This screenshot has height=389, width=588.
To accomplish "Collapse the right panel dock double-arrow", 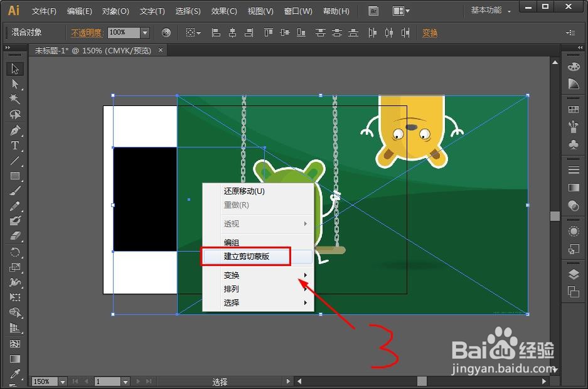I will click(580, 48).
